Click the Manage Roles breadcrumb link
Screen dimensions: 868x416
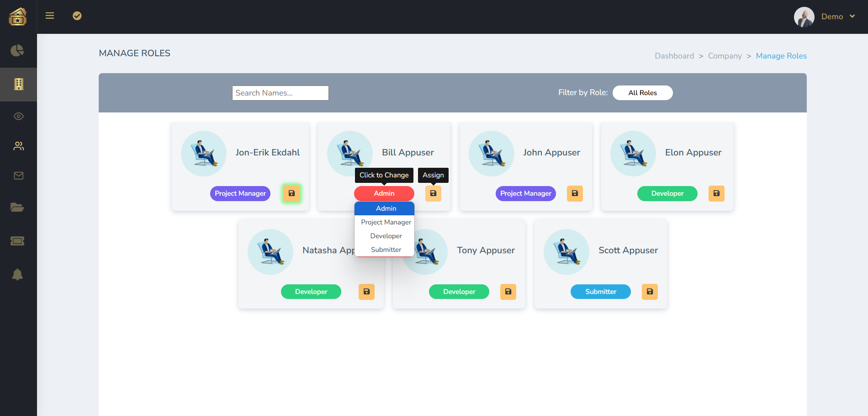point(781,56)
